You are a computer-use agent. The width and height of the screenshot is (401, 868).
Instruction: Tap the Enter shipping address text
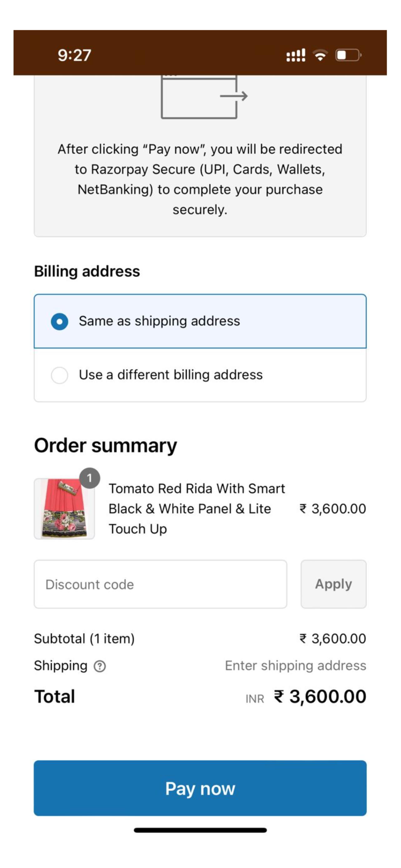tap(295, 666)
